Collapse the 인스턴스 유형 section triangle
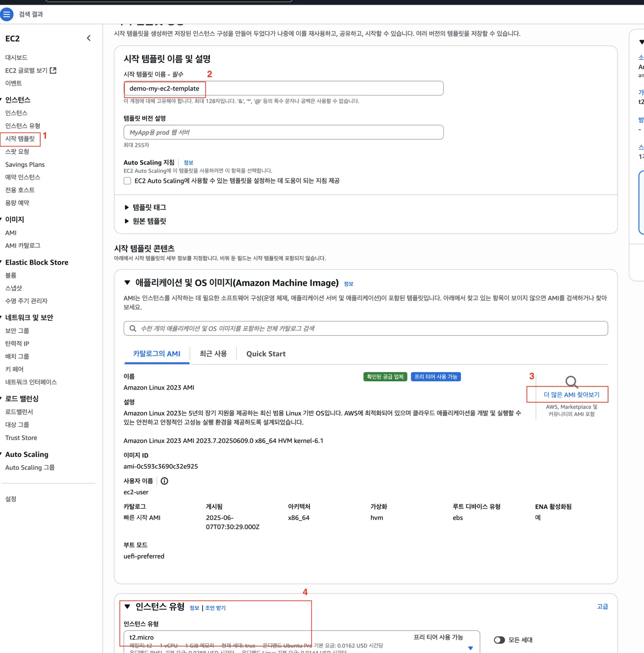This screenshot has width=644, height=653. pyautogui.click(x=127, y=607)
